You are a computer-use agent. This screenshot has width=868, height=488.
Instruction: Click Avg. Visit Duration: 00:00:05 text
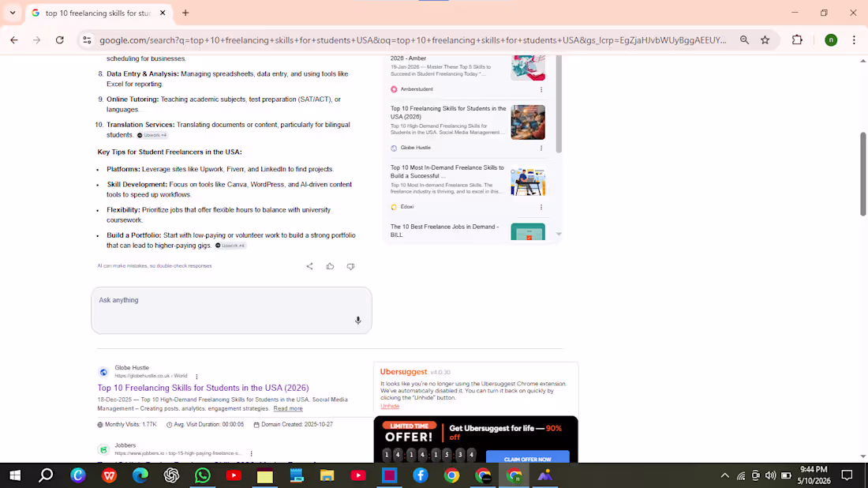pyautogui.click(x=208, y=424)
